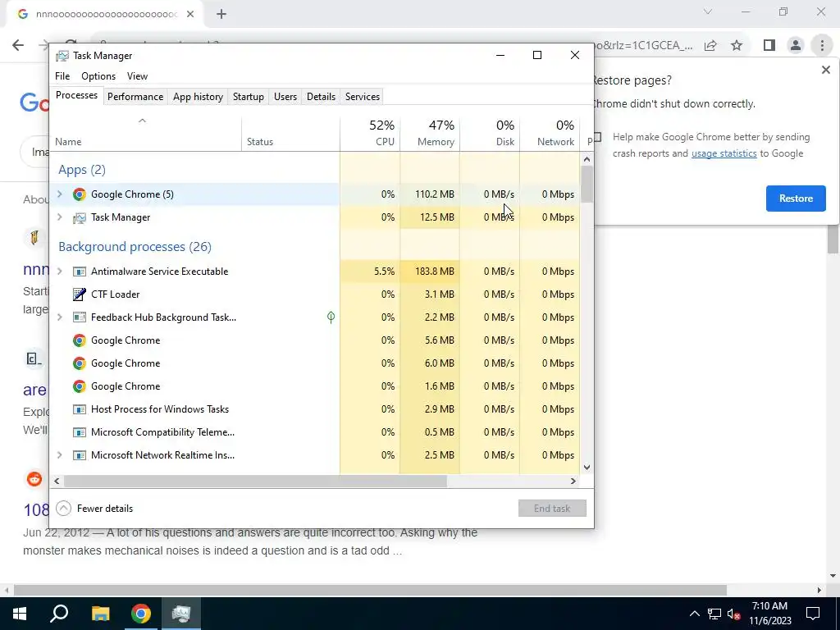Open Chrome's three-dot menu
Screen dimensions: 840x630
[822, 46]
